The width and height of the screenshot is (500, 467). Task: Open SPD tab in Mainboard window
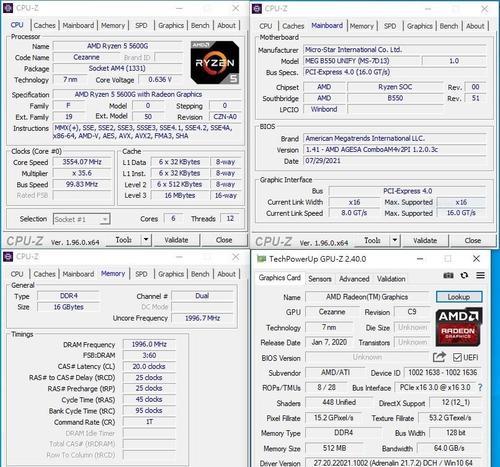point(390,26)
